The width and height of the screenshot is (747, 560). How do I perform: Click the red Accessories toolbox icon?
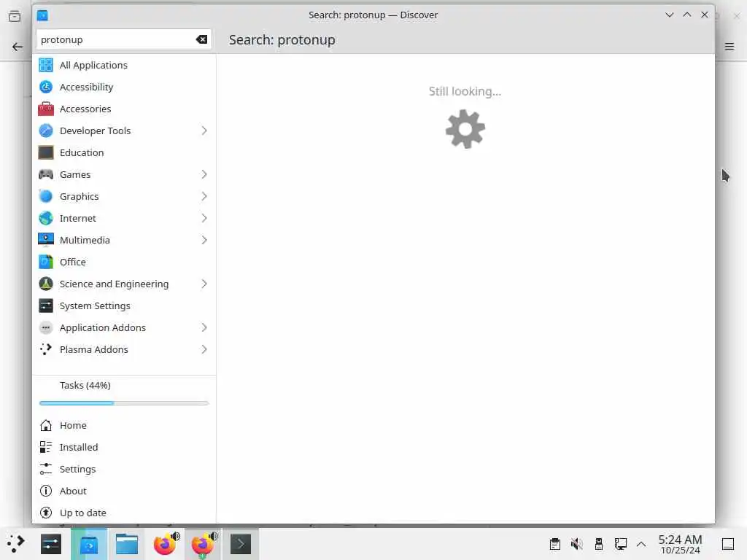pos(46,109)
